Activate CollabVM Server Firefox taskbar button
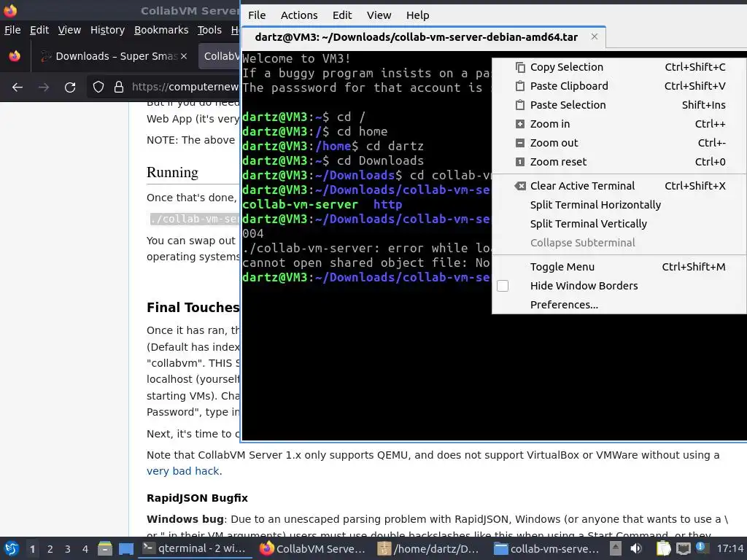 coord(314,548)
